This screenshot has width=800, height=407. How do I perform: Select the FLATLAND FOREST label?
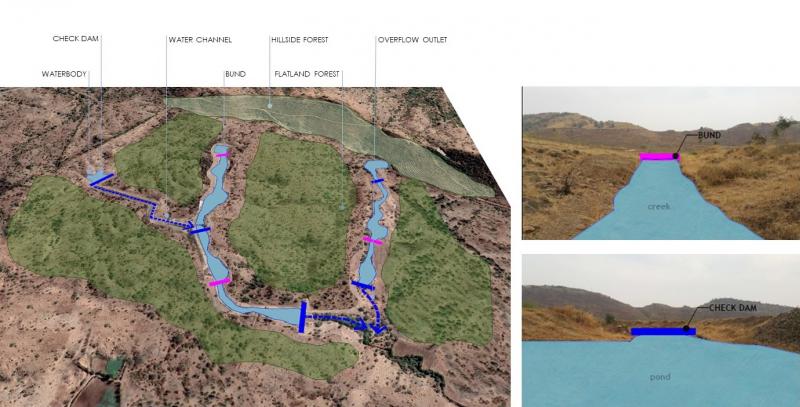coord(307,74)
